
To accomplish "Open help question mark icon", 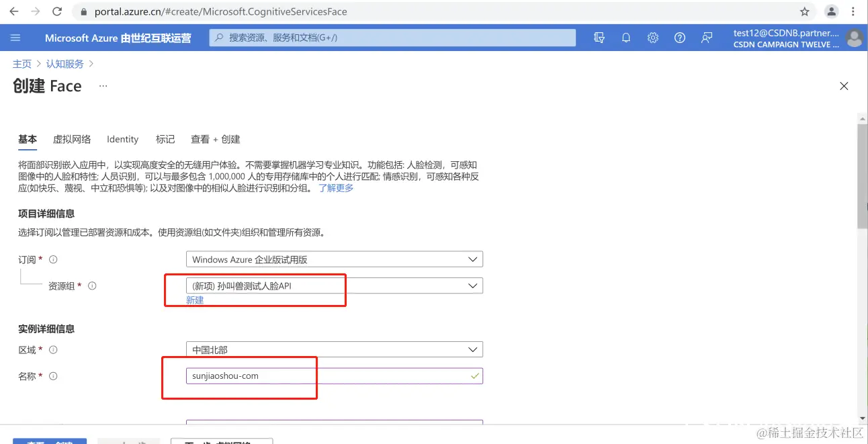I will click(x=680, y=38).
